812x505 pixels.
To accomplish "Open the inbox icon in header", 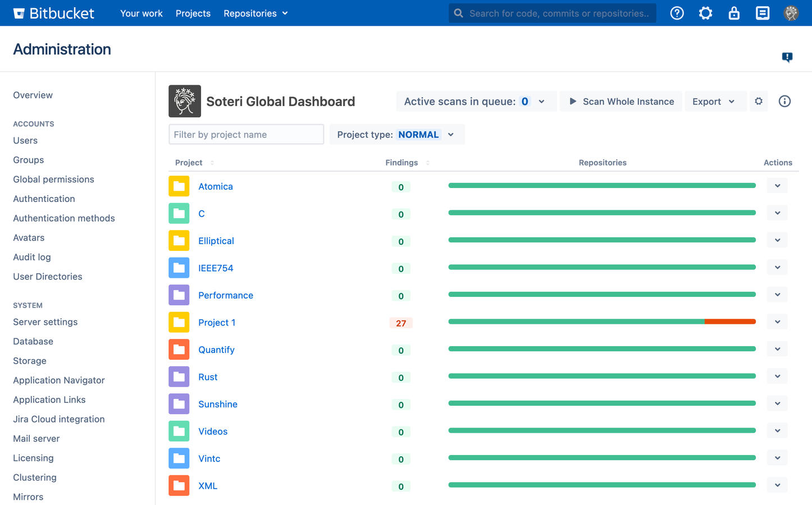I will [x=763, y=13].
